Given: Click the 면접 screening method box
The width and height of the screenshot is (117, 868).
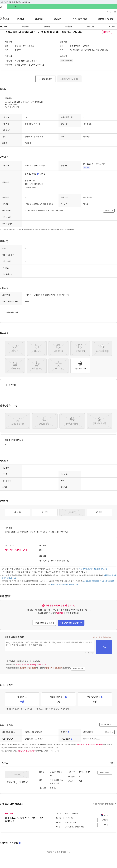Looking at the screenshot, I should point(45,512).
